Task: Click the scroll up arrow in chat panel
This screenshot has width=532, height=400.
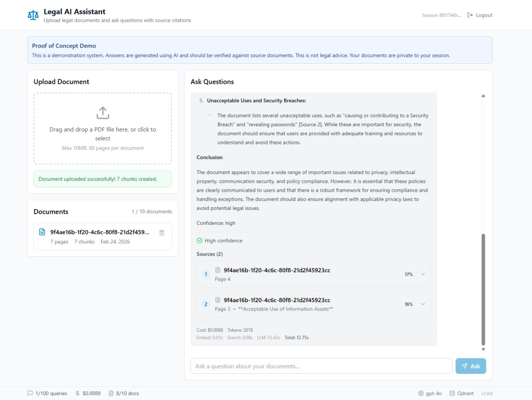Action: [x=483, y=96]
